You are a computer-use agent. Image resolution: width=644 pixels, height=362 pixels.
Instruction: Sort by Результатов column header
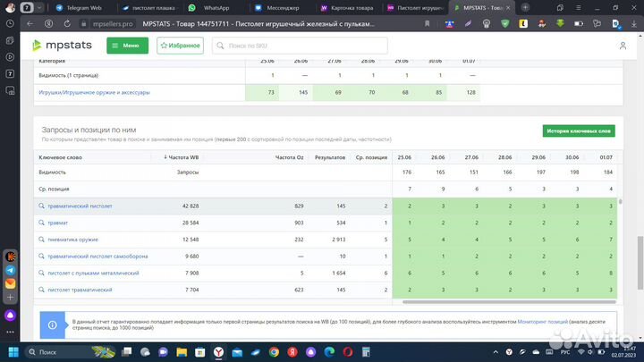tap(330, 157)
